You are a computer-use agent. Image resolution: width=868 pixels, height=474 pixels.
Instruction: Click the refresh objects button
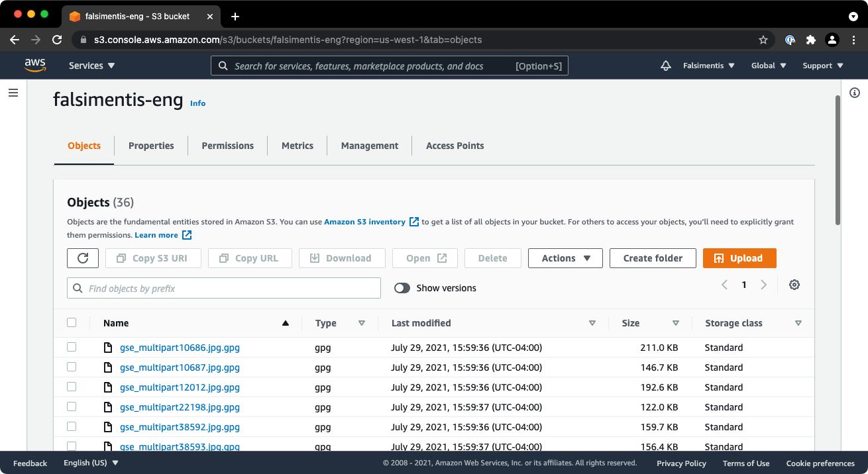point(83,258)
